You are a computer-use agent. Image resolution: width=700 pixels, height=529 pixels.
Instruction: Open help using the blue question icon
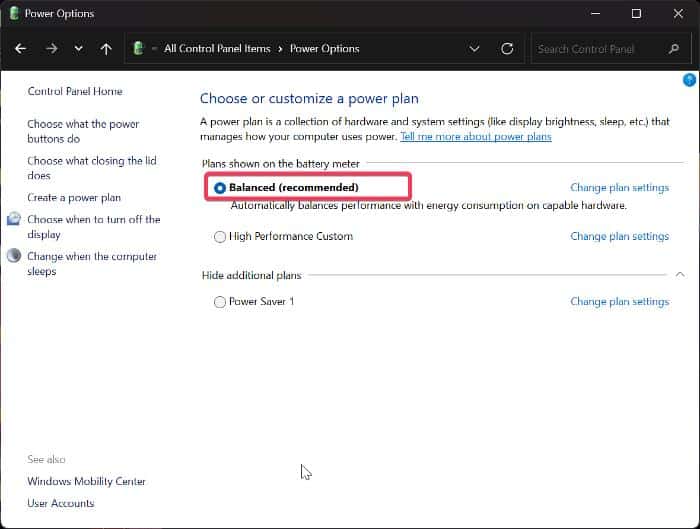coord(689,80)
